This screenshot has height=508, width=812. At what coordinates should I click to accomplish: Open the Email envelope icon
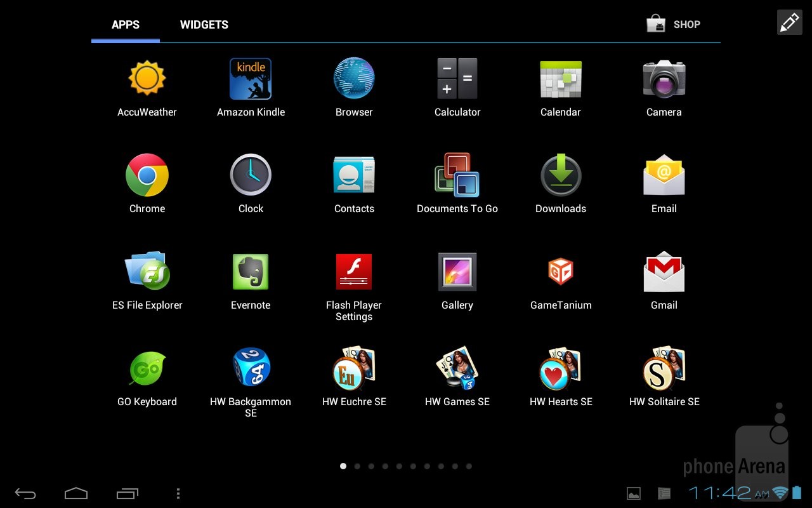pos(664,175)
